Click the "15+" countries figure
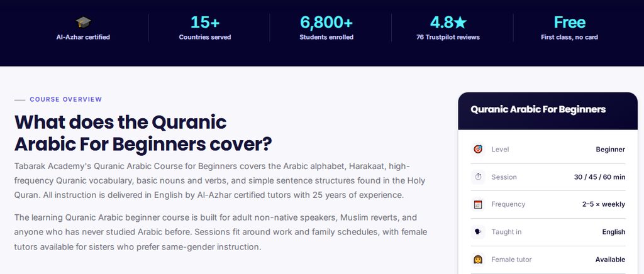Screen dimensions: 644x274 (x=205, y=22)
